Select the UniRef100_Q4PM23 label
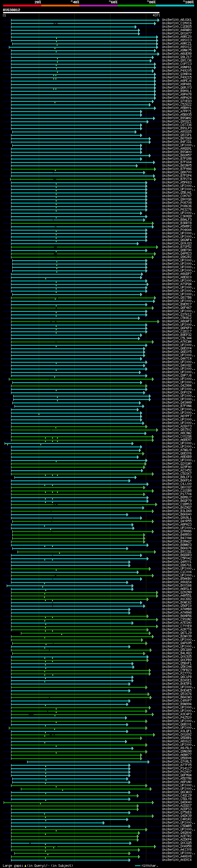Screen dimensions: 197x868 tap(177, 253)
